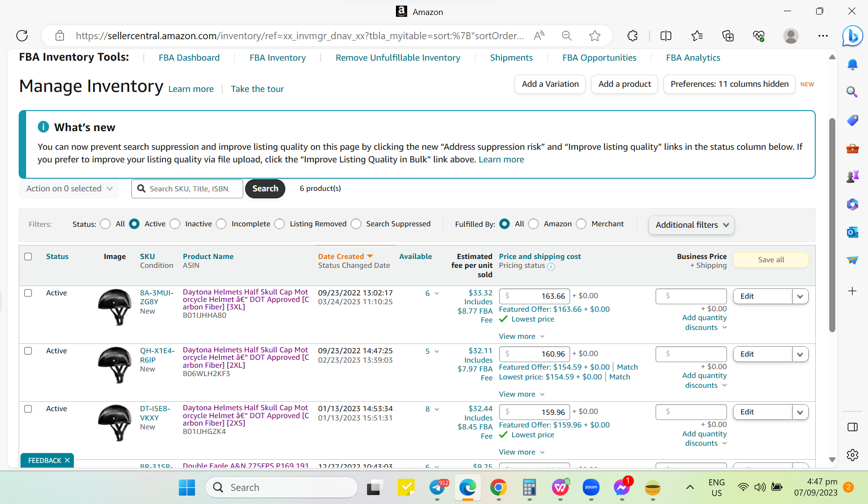
Task: Check the box for SKU QH-X1E4-R6IP
Action: [x=28, y=350]
